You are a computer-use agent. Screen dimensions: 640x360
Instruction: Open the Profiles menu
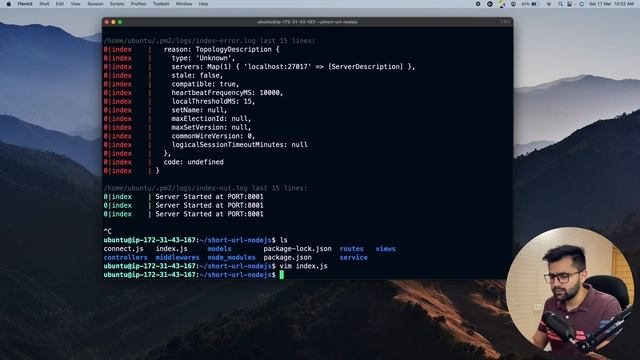coord(138,4)
